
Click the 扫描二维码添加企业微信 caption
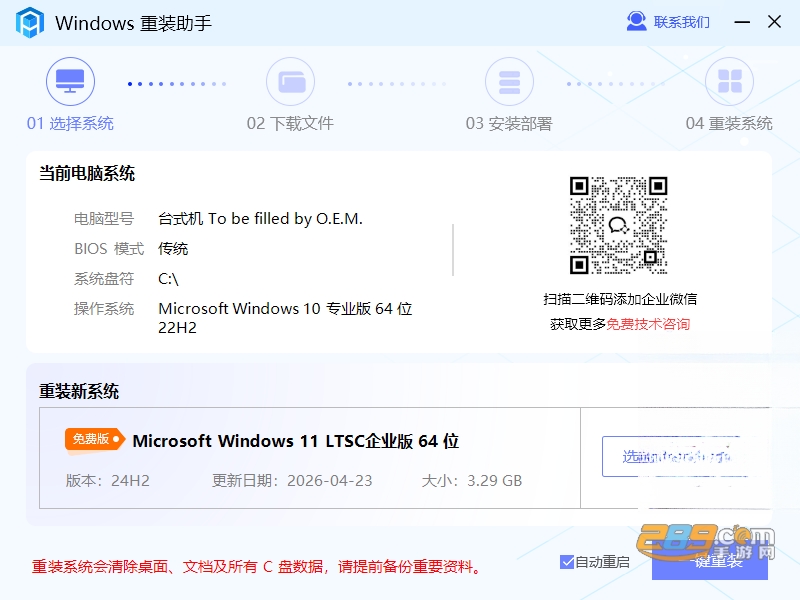tap(620, 299)
